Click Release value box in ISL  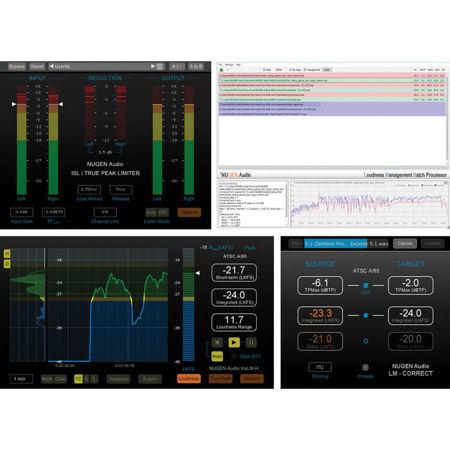pos(121,189)
